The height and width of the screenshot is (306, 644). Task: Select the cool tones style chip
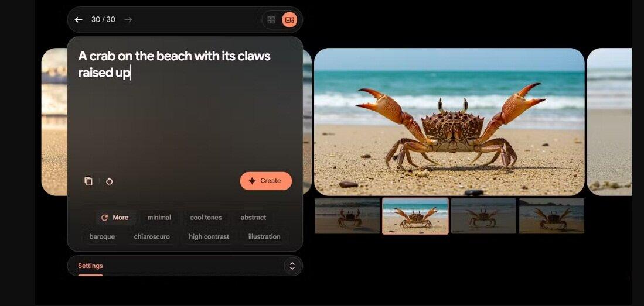click(x=206, y=218)
